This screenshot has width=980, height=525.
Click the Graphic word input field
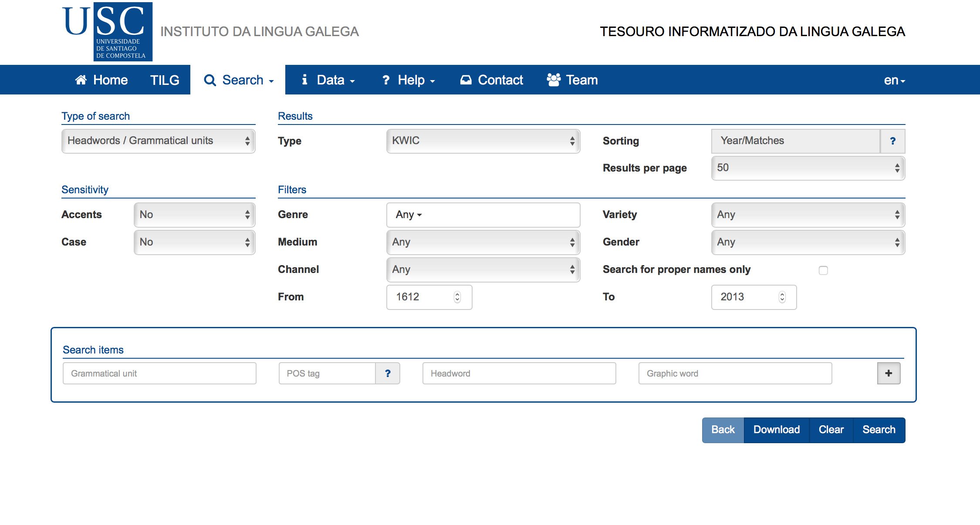coord(735,374)
